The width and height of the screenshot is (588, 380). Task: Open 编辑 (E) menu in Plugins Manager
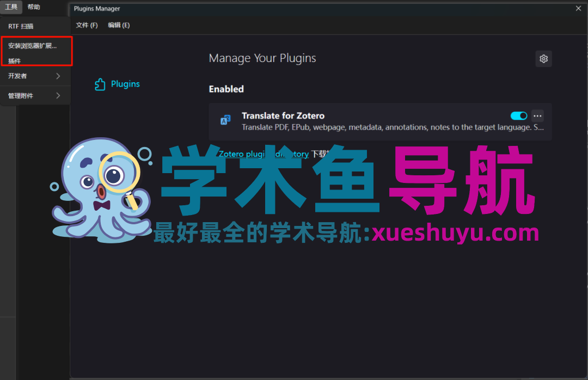(119, 25)
